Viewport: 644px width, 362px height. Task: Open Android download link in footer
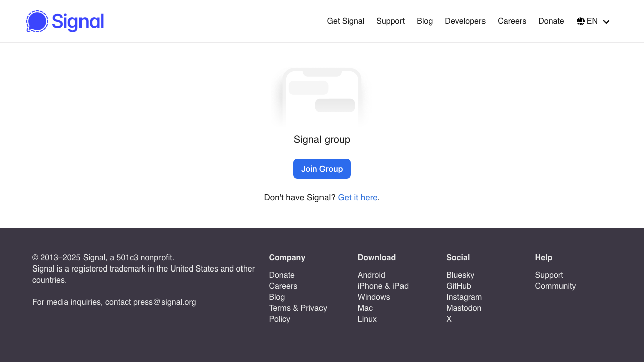[371, 275]
